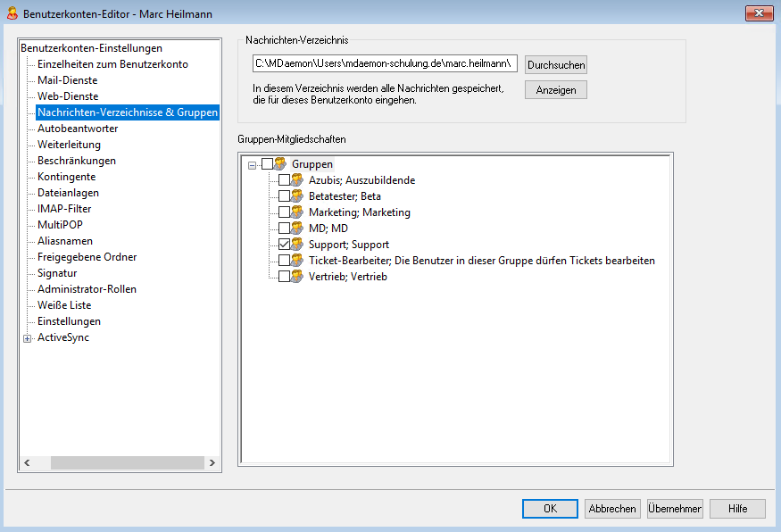Click the Vertrieb group icon

coord(298,277)
